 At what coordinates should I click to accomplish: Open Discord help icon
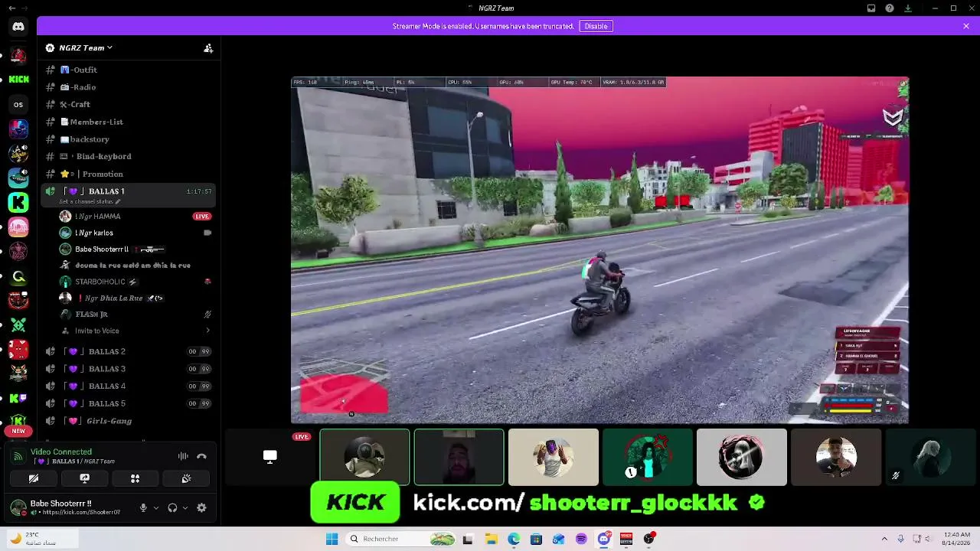tap(890, 8)
